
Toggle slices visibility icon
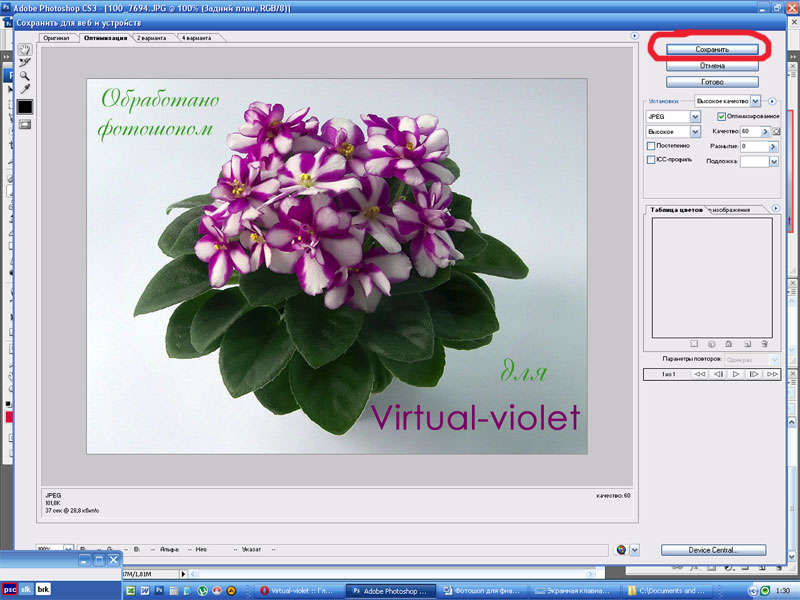24,124
